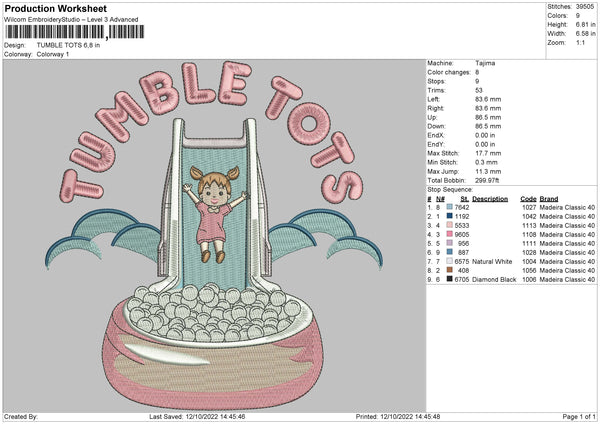Image resolution: width=600 pixels, height=424 pixels.
Task: Click thread code 1108
Action: (529, 234)
